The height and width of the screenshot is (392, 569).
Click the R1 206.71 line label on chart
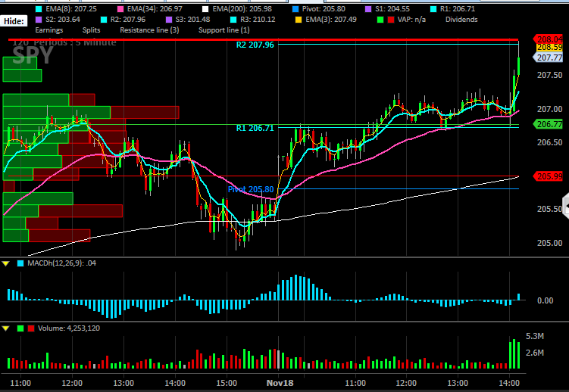pyautogui.click(x=255, y=128)
